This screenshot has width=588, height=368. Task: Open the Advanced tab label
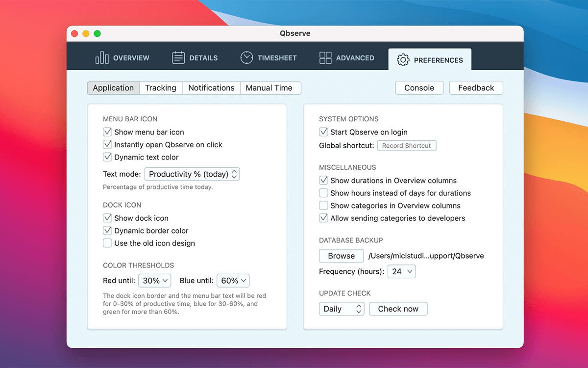[355, 58]
